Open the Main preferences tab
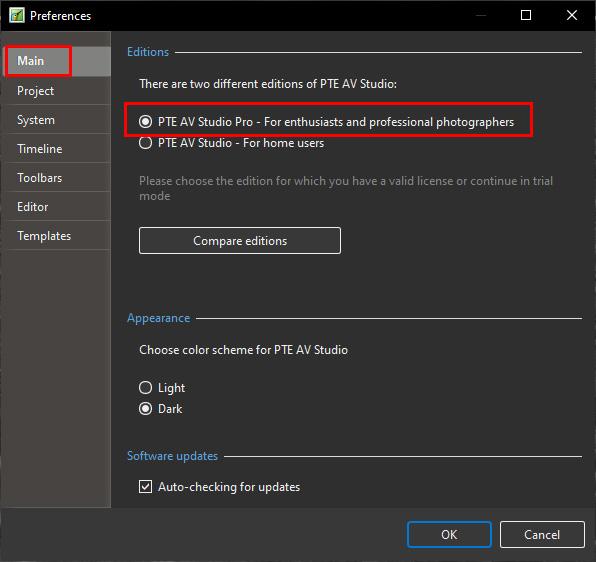The width and height of the screenshot is (596, 562). 57,61
